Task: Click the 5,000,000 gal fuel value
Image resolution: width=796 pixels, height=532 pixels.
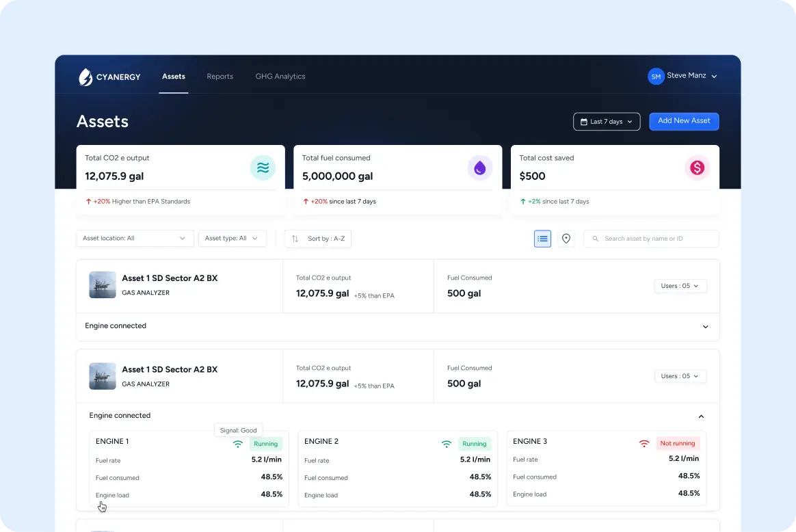Action: pyautogui.click(x=338, y=176)
